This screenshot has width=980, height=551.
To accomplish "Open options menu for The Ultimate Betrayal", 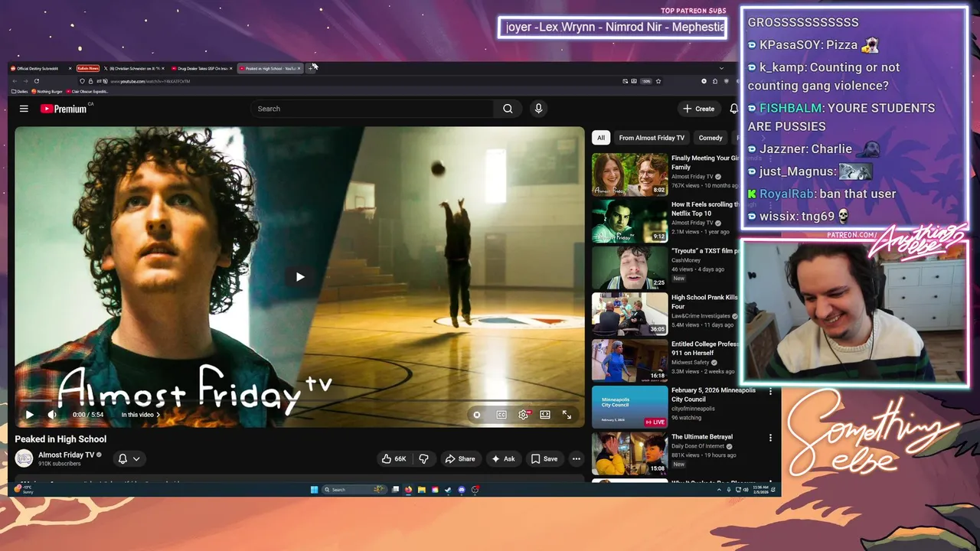I will coord(770,438).
